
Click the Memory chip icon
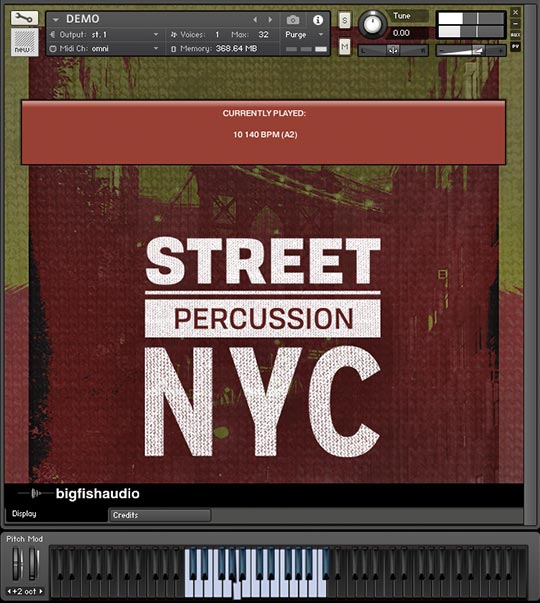[x=173, y=49]
